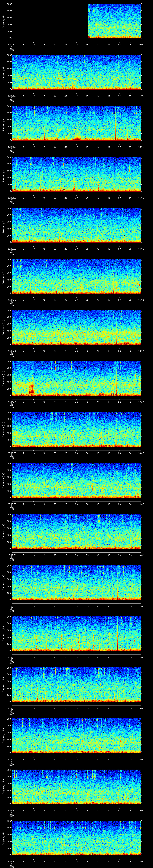
Task: Click the black no-data area in the 20:09:00 panel
Action: click(x=50, y=21)
